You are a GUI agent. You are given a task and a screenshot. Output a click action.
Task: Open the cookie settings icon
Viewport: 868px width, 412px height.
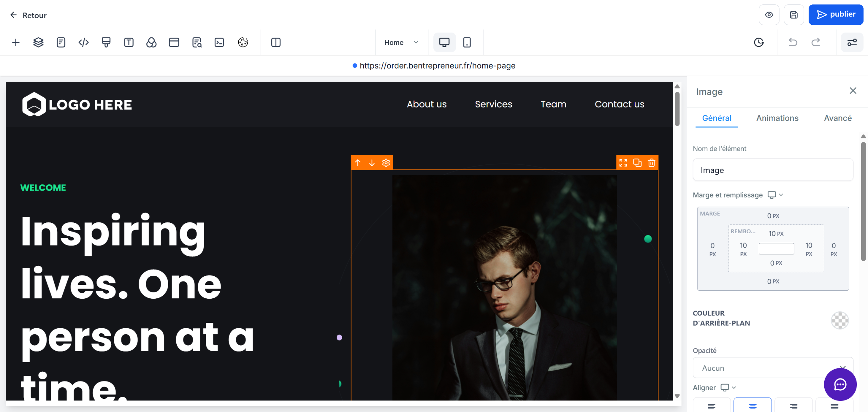click(243, 42)
